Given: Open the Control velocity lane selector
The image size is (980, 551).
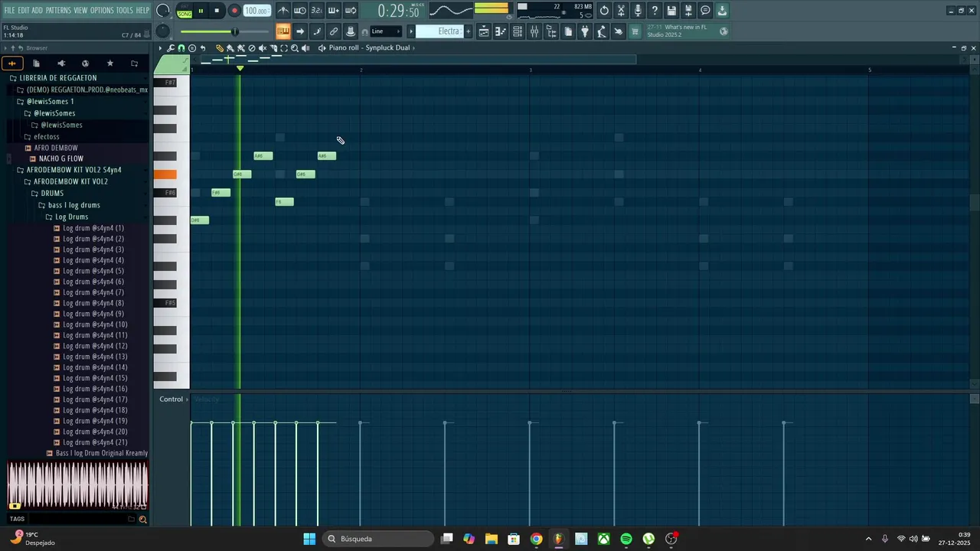Looking at the screenshot, I should [171, 399].
